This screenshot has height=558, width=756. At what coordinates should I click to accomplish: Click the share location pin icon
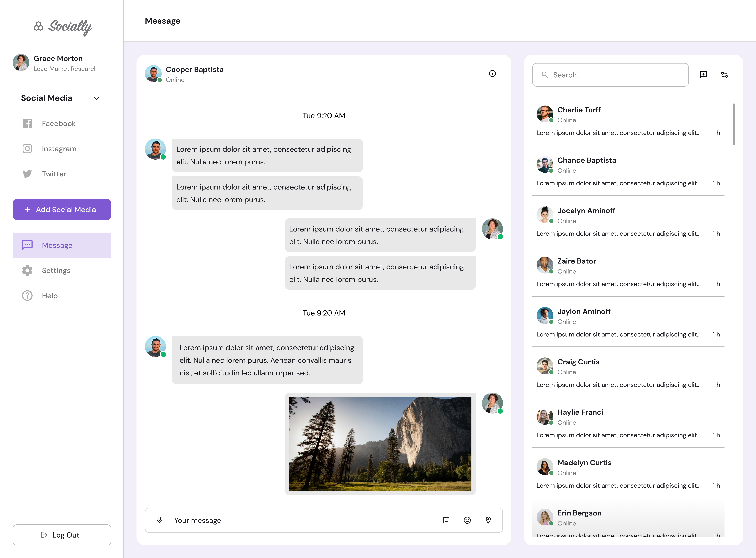[488, 520]
